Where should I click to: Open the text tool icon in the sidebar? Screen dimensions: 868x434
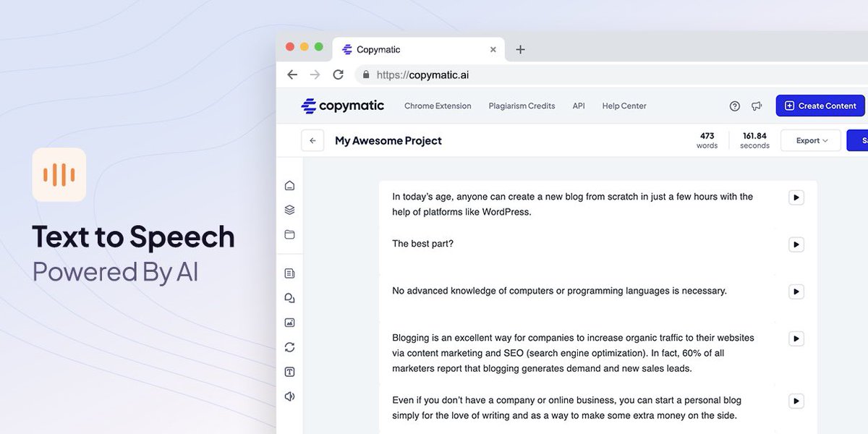tap(290, 372)
